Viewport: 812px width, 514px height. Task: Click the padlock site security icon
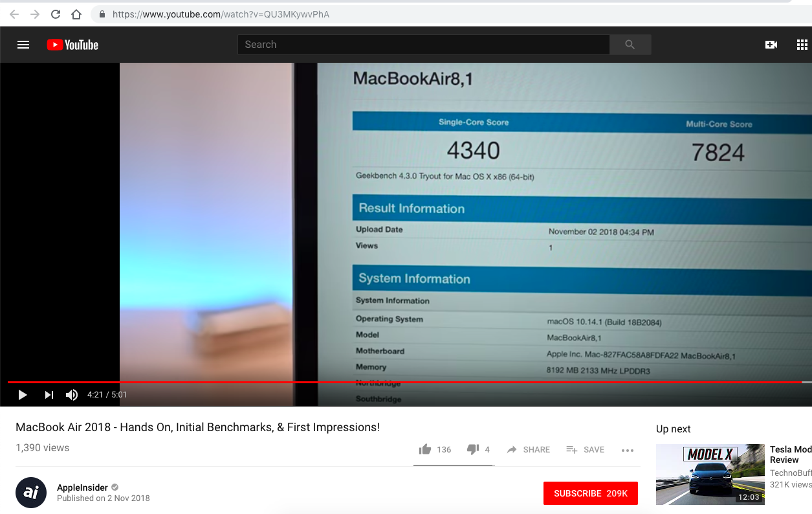coord(102,14)
